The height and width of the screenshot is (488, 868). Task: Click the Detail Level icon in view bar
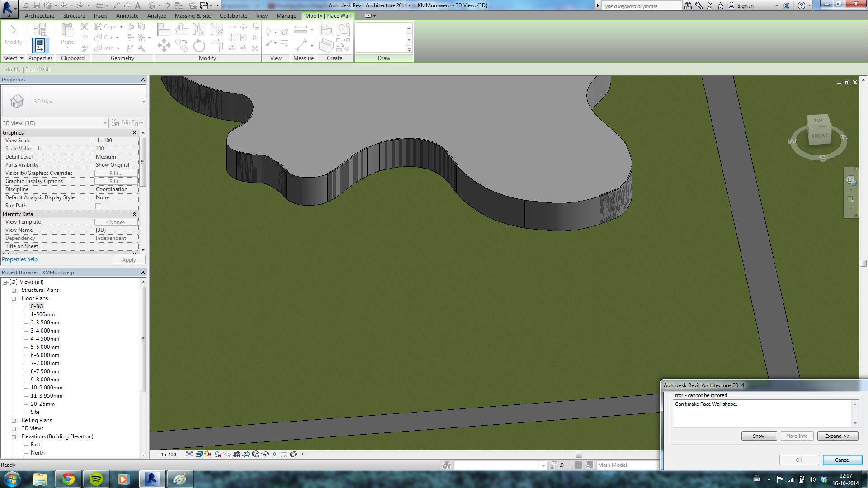click(x=189, y=454)
